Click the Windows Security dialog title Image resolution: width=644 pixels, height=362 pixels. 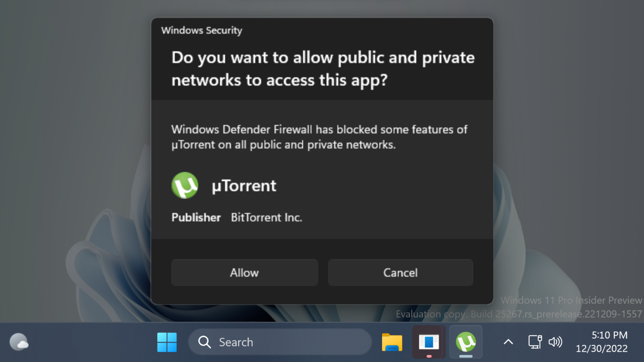(202, 30)
